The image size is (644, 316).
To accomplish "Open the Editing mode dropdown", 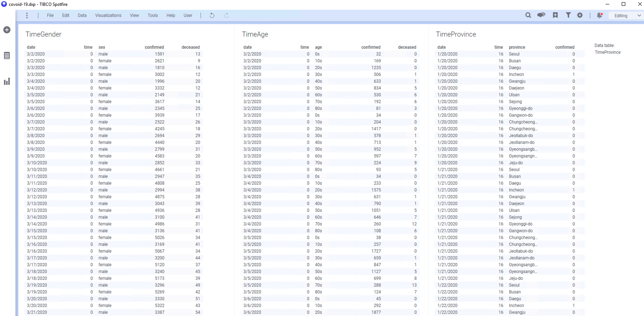I will click(626, 15).
